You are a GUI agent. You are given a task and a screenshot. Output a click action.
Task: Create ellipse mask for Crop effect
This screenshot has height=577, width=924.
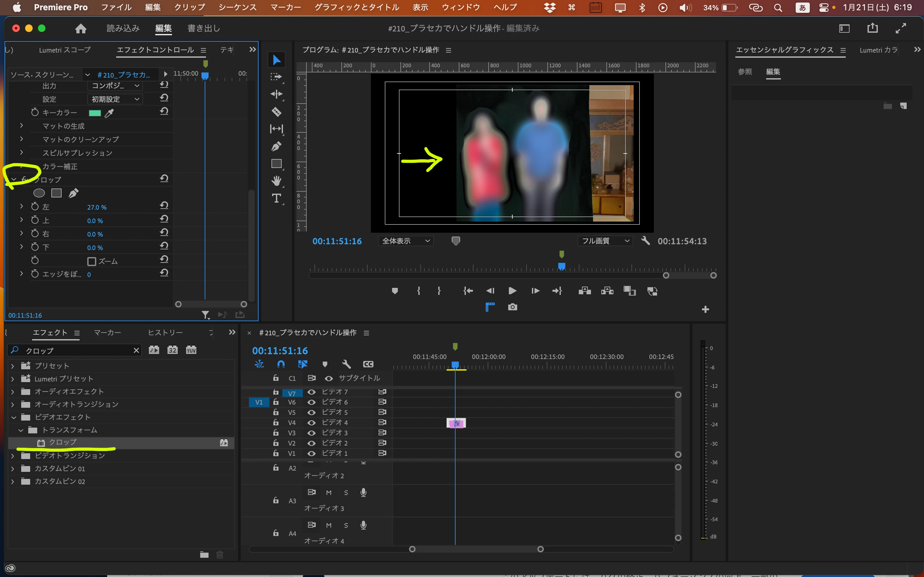pyautogui.click(x=39, y=193)
